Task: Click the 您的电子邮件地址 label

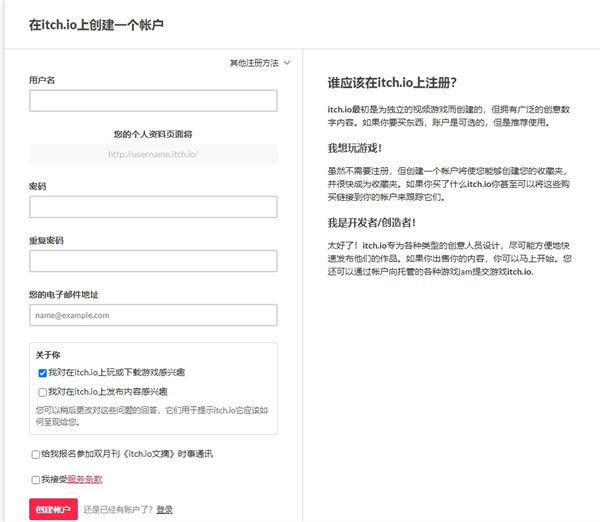Action: pos(64,295)
